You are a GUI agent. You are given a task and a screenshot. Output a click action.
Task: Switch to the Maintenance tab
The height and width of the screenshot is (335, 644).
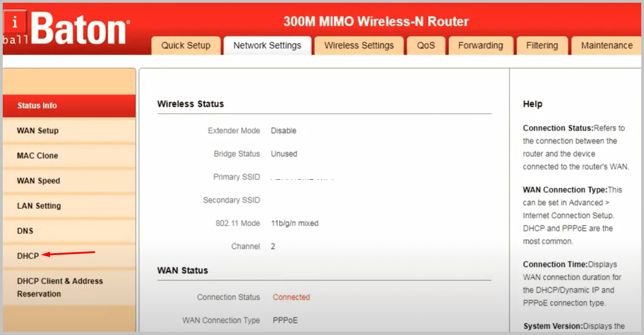click(607, 45)
